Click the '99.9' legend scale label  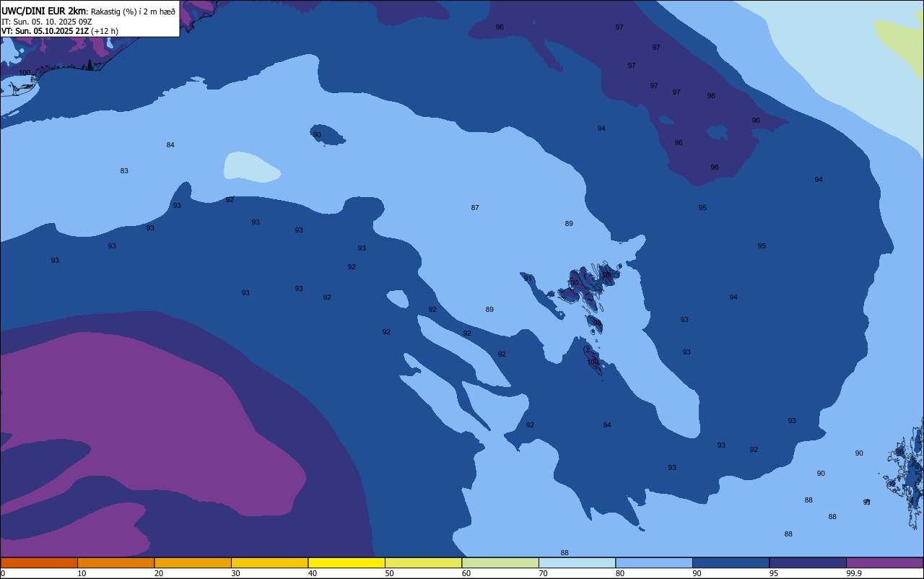(854, 573)
